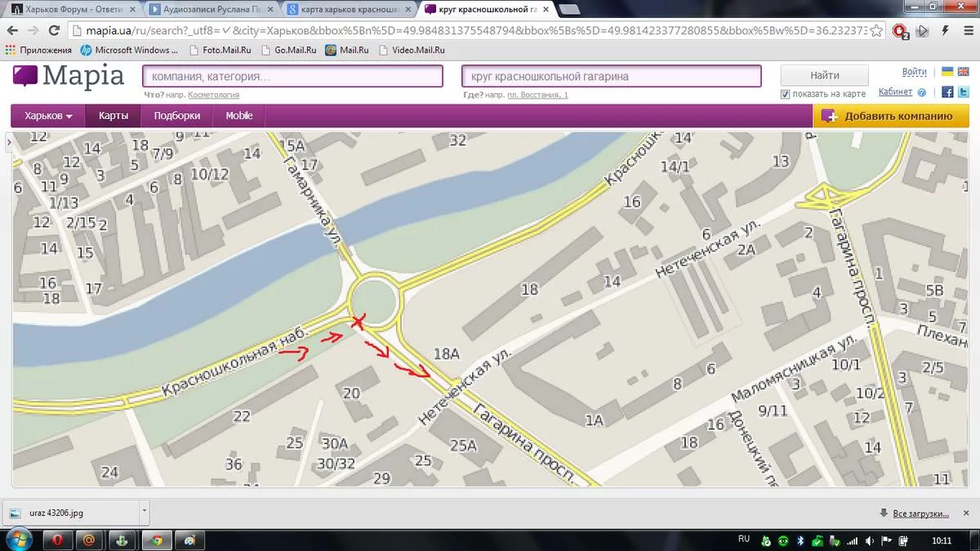Select the Карты menu item
The image size is (980, 551).
pos(114,116)
